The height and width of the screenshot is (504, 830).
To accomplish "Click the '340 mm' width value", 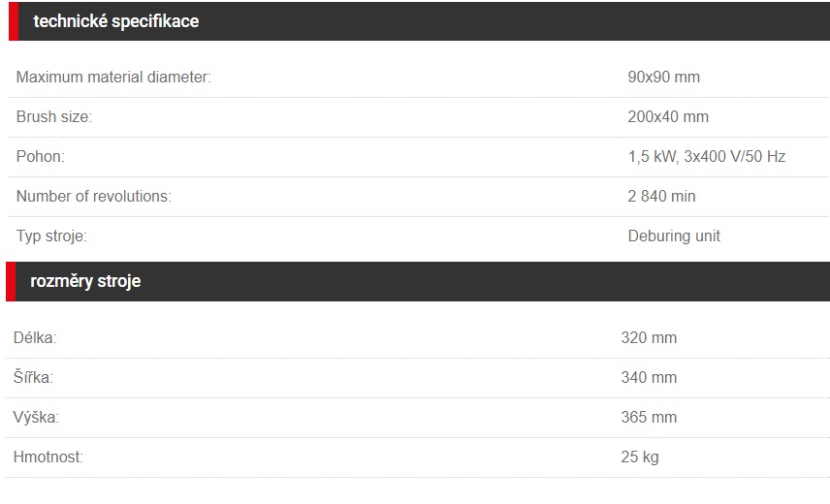I will tap(649, 378).
